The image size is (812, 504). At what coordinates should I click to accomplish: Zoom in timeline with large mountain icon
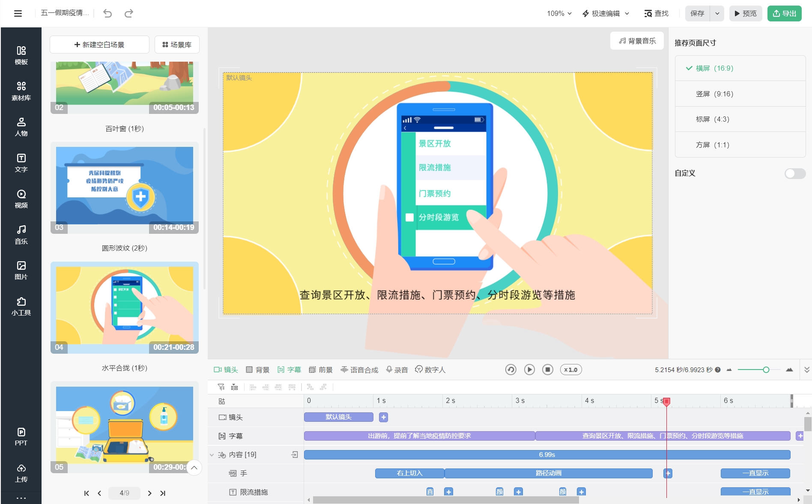[789, 370]
